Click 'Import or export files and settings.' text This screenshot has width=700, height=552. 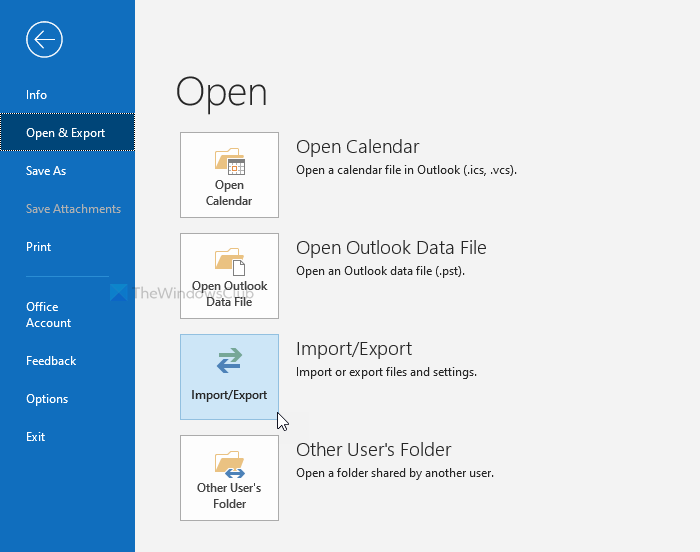386,372
